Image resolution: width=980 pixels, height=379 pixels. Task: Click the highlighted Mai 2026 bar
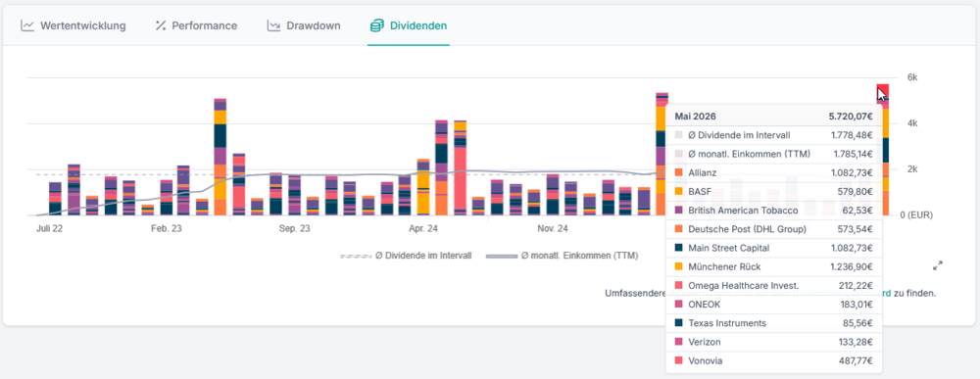[883, 150]
